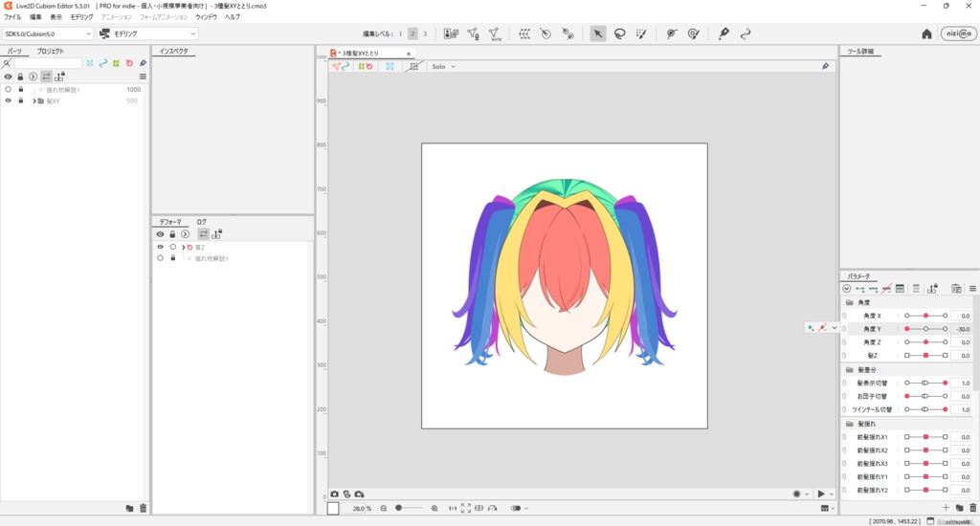The height and width of the screenshot is (526, 980).
Task: Click the snapshot camera icon below canvas
Action: click(x=335, y=494)
